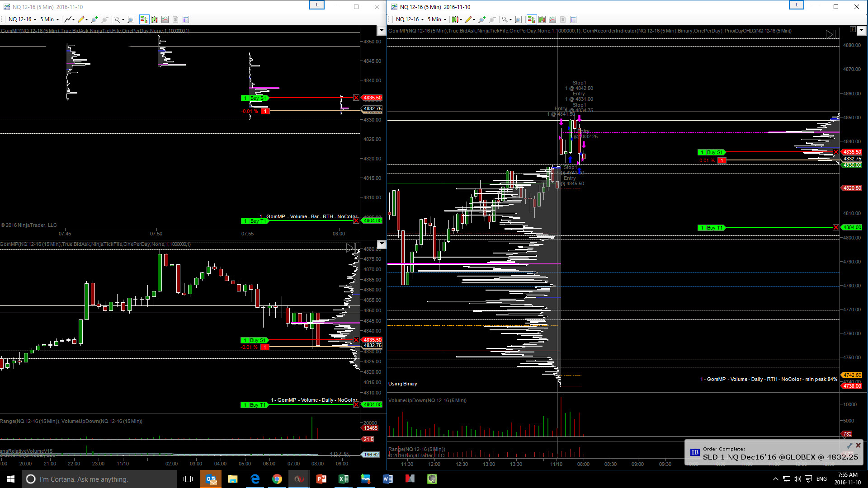Click zoom out magnifier in left window toolbar

click(x=105, y=19)
